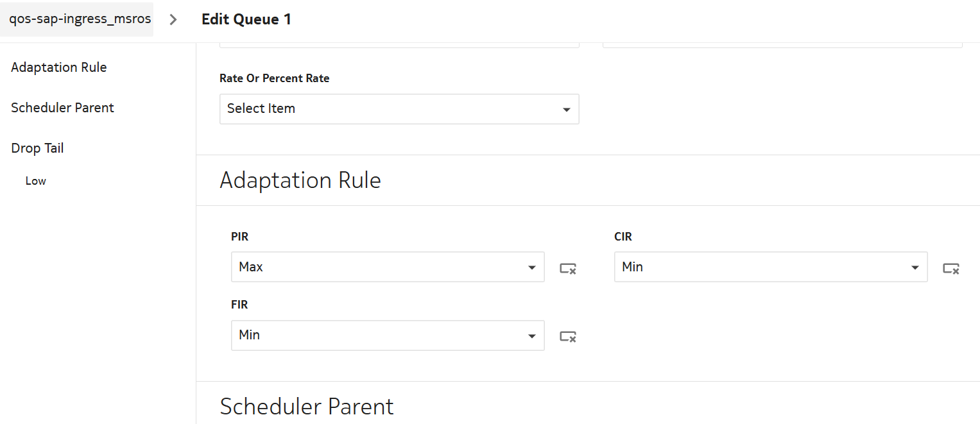980x424 pixels.
Task: Open the PIR combo box showing Max
Action: [x=379, y=267]
